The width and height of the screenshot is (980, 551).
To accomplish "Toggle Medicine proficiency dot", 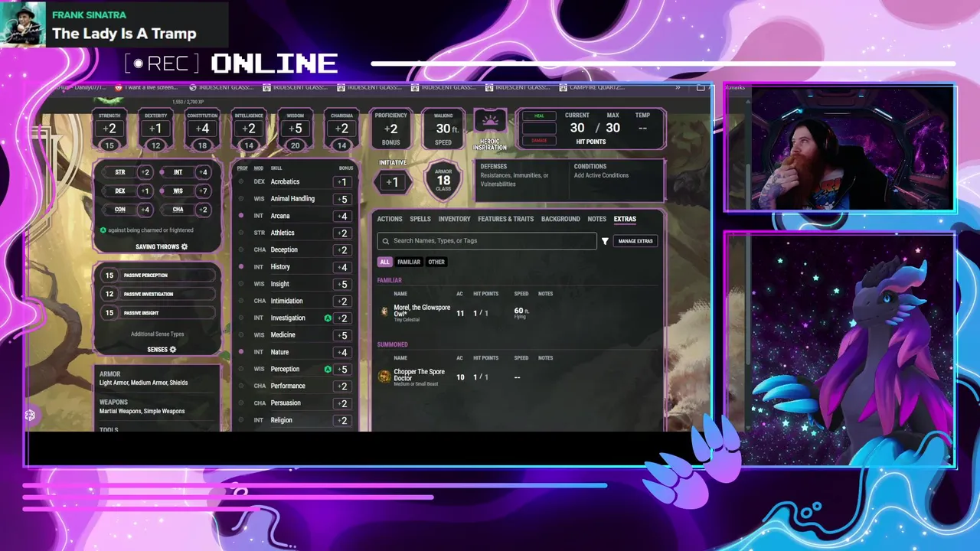I will pos(241,335).
